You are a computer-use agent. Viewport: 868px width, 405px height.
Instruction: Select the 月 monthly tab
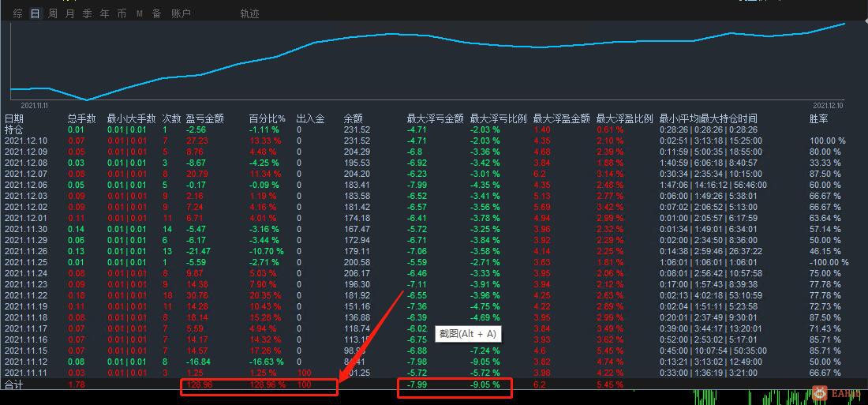tap(69, 14)
